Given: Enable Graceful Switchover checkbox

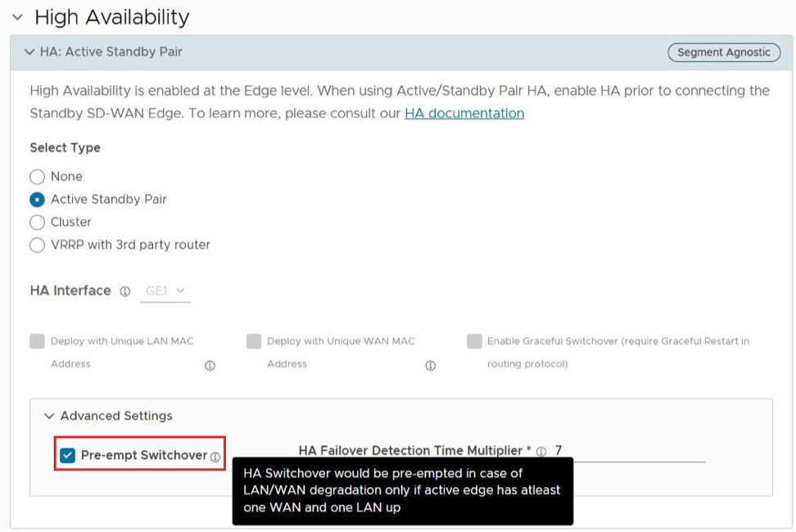Looking at the screenshot, I should pyautogui.click(x=474, y=341).
